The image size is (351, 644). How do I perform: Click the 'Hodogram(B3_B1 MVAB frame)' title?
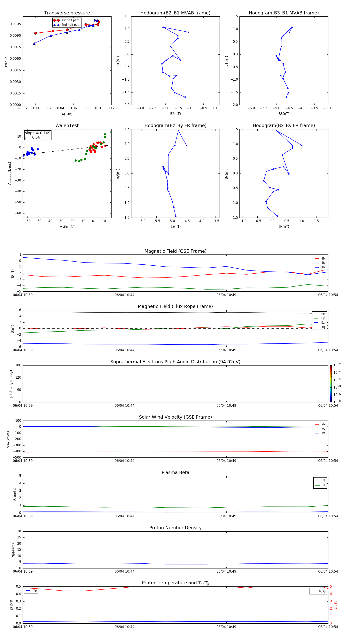pos(284,13)
